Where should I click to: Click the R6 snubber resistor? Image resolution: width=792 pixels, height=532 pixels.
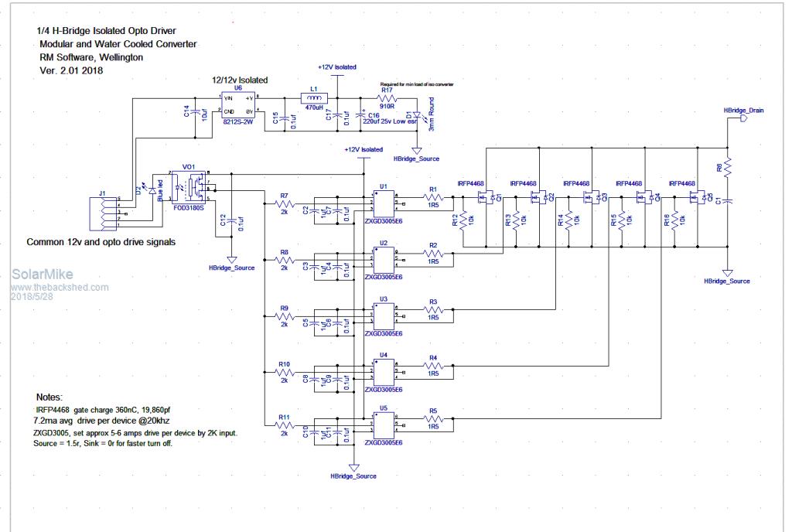click(x=728, y=167)
